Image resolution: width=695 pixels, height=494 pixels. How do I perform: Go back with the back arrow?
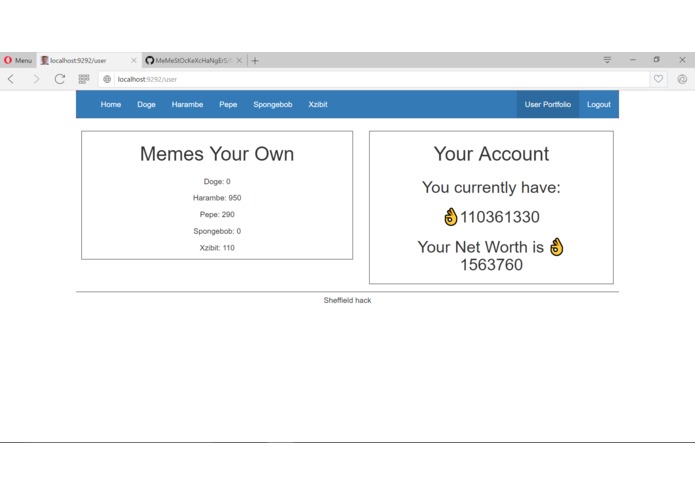pos(11,79)
